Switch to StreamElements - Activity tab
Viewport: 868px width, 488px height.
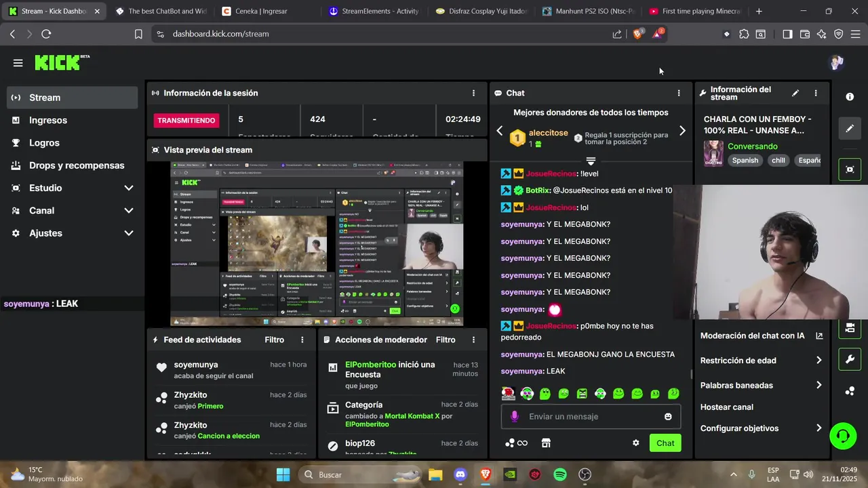coord(374,11)
